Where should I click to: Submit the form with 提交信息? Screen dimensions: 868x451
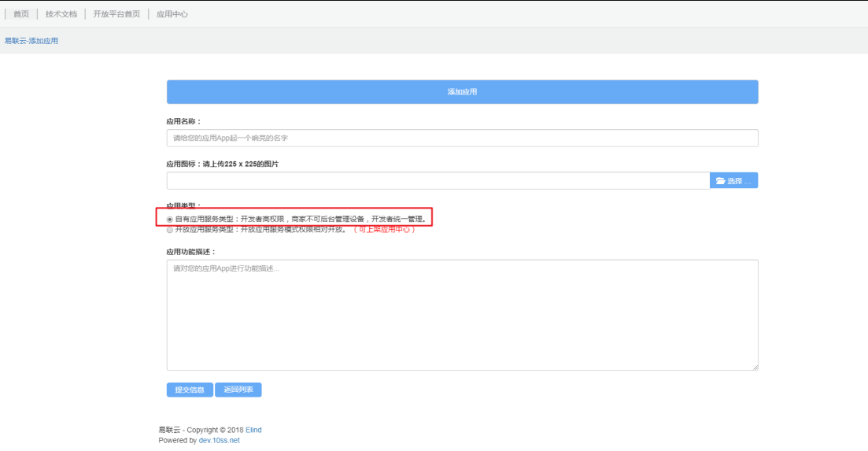(190, 390)
